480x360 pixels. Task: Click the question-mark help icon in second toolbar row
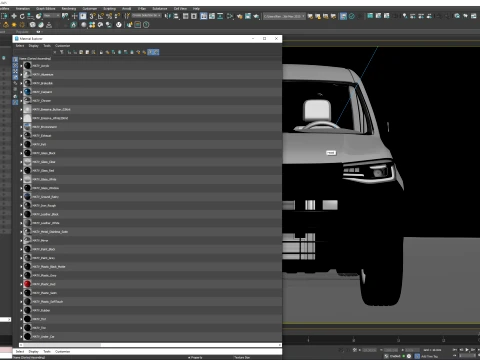146,25
